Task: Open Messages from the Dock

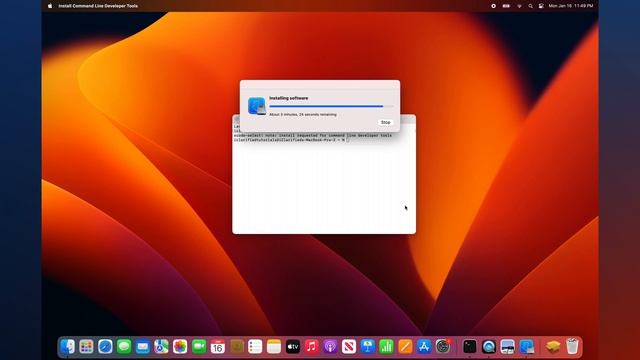Action: point(124,347)
